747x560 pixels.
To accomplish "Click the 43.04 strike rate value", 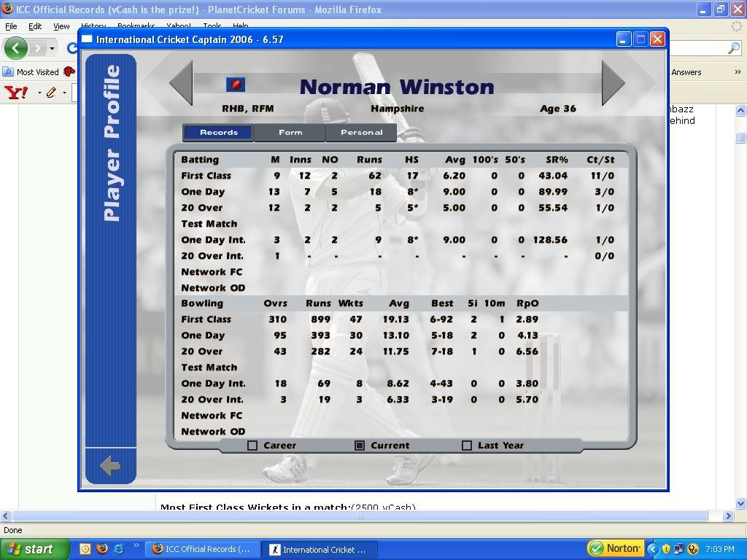I will (553, 175).
